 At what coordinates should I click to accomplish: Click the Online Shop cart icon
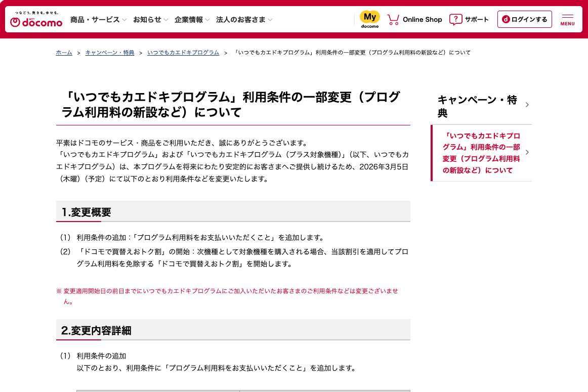click(393, 19)
